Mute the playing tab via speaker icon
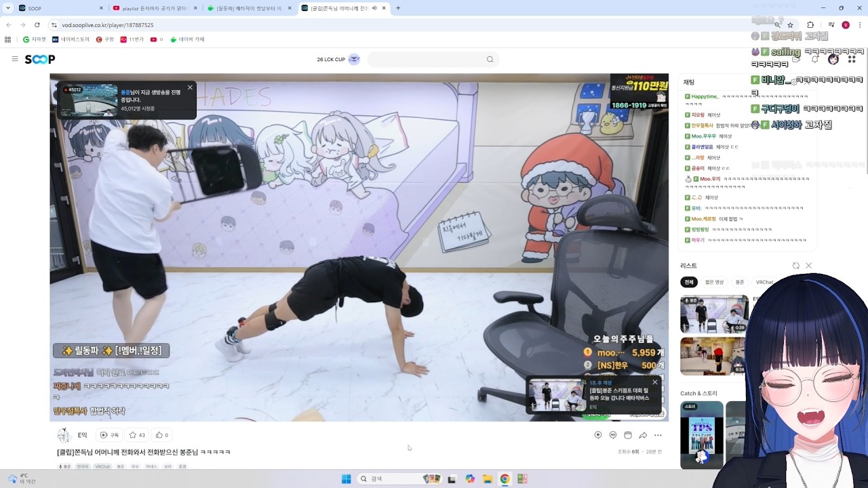This screenshot has width=868, height=488. 374,8
